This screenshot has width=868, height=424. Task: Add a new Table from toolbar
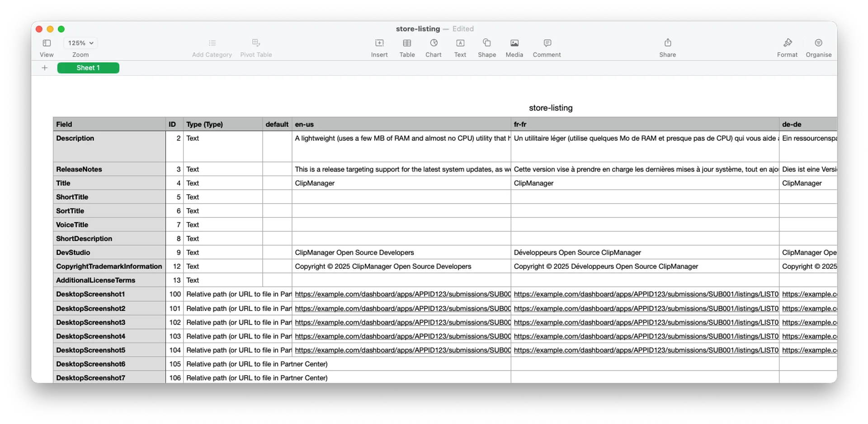click(407, 43)
